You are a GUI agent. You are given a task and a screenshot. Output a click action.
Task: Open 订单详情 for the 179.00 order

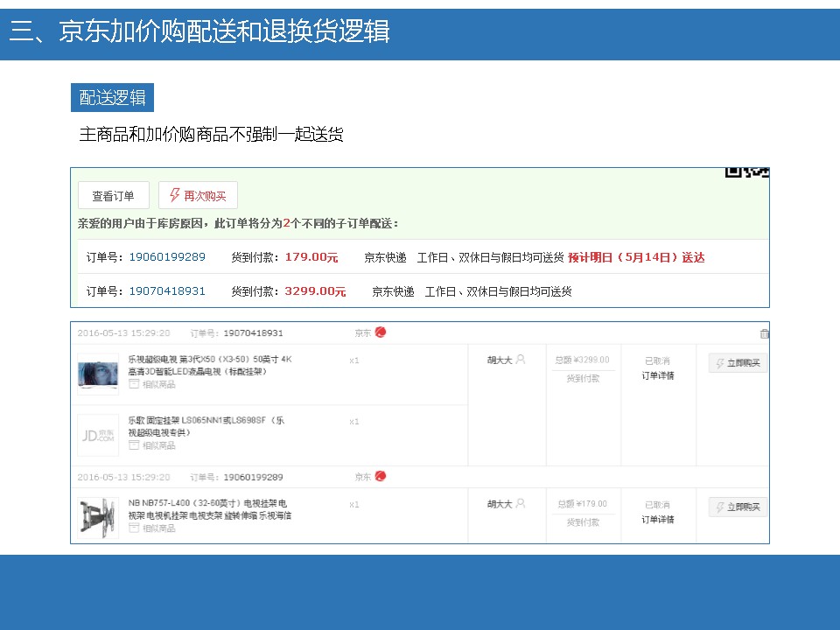coord(658,519)
